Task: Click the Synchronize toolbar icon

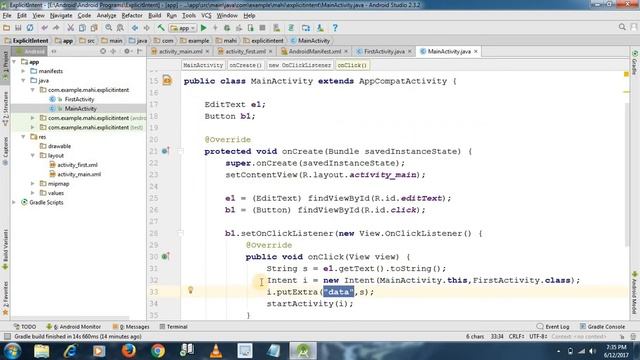Action: coord(30,28)
